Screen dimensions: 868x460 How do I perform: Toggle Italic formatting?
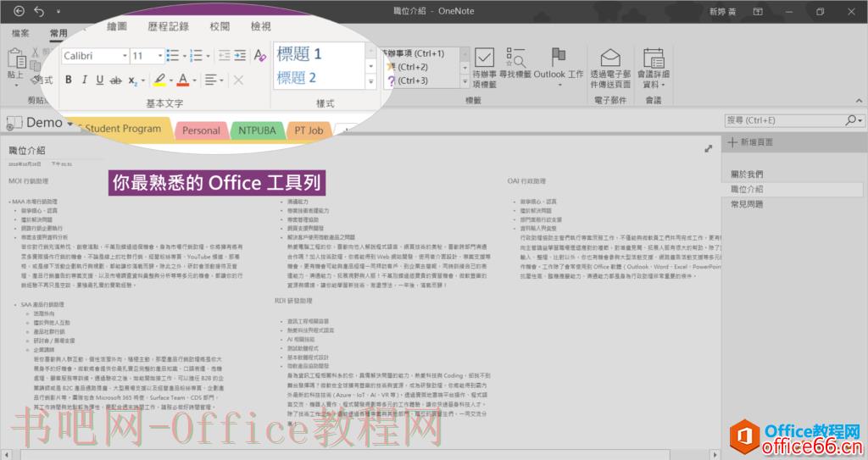[x=84, y=80]
